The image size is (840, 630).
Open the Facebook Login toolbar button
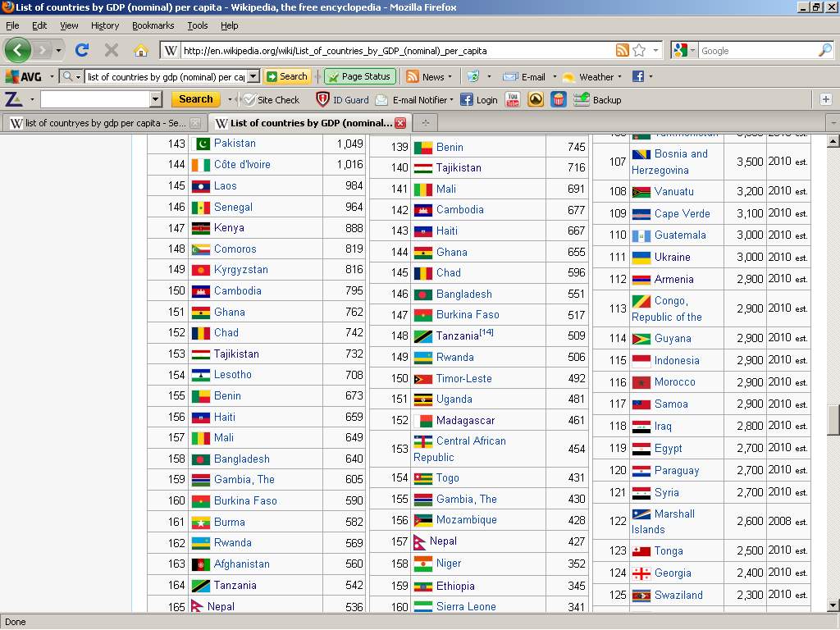pos(478,99)
